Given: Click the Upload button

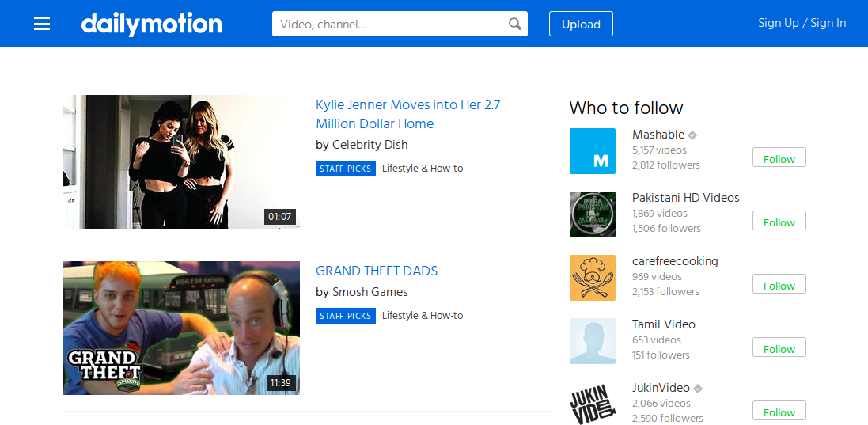Looking at the screenshot, I should click(x=581, y=24).
